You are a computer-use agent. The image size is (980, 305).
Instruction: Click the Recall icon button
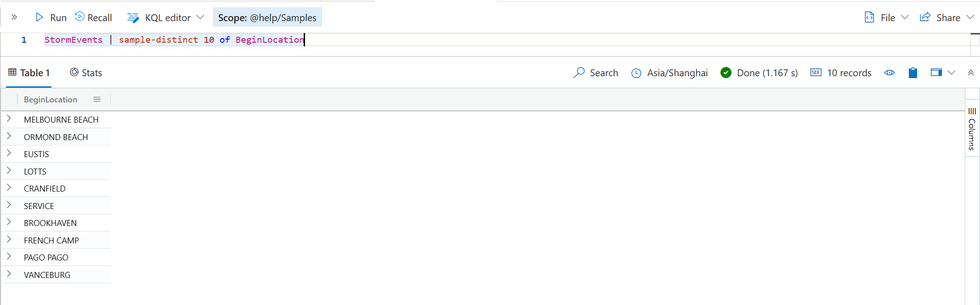pos(79,17)
